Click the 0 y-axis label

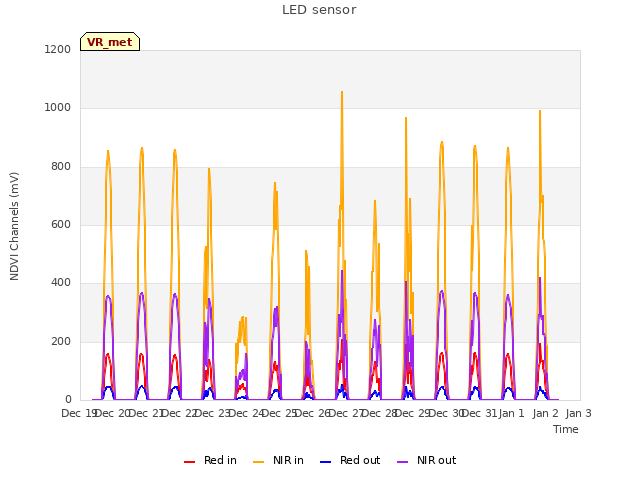click(68, 399)
